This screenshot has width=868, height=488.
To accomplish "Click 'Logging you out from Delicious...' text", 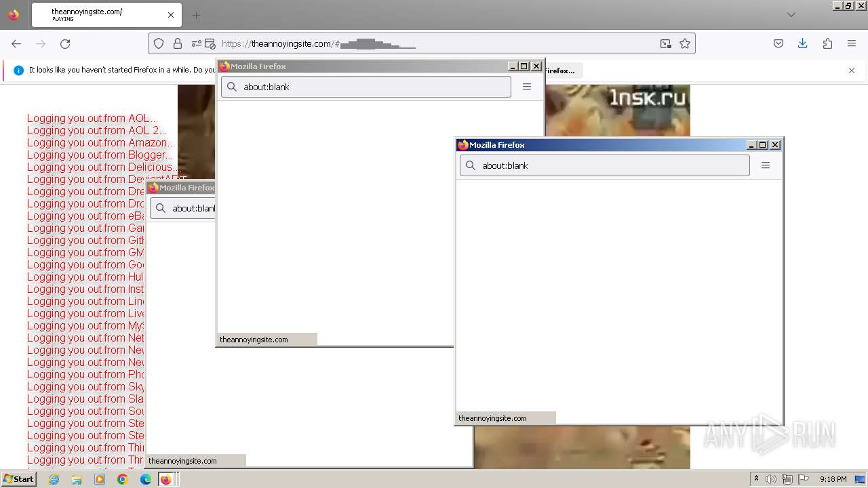I will click(x=104, y=167).
